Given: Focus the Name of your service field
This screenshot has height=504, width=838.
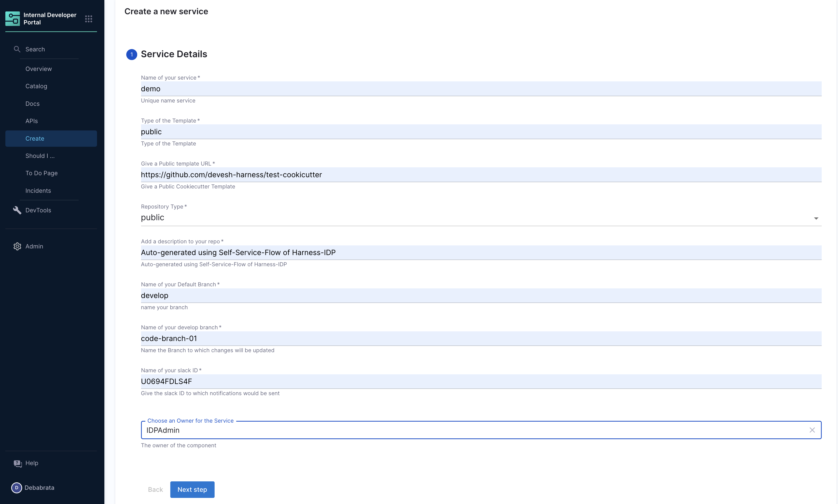Looking at the screenshot, I should [481, 89].
